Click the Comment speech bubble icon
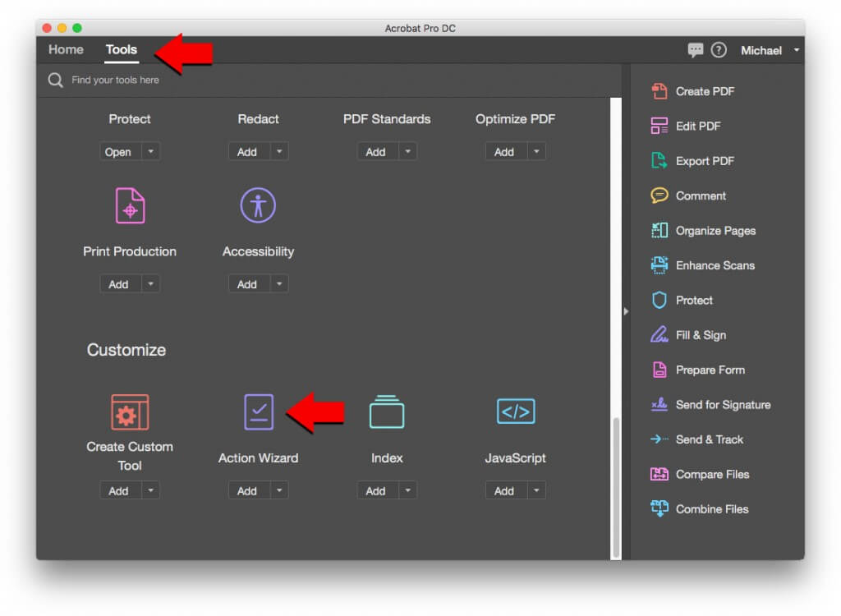The width and height of the screenshot is (841, 616). 659,195
